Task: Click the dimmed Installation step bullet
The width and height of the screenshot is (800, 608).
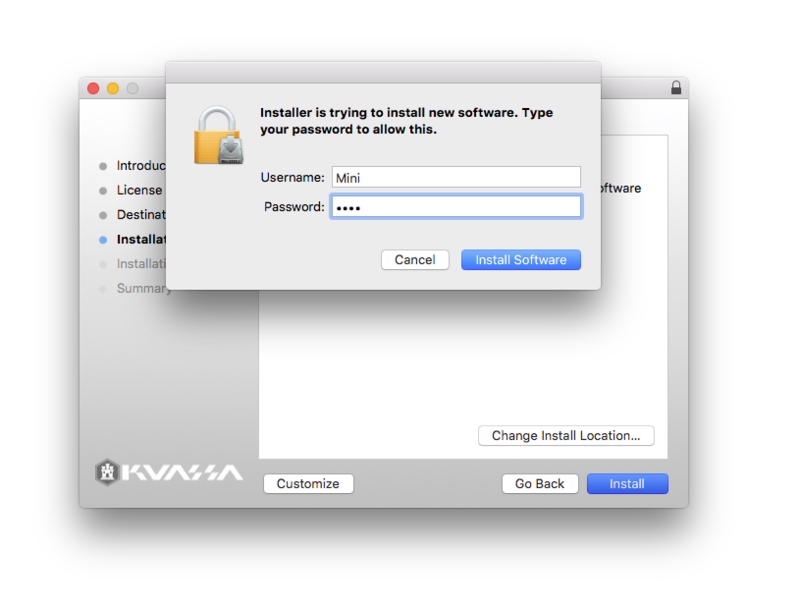Action: (x=103, y=264)
